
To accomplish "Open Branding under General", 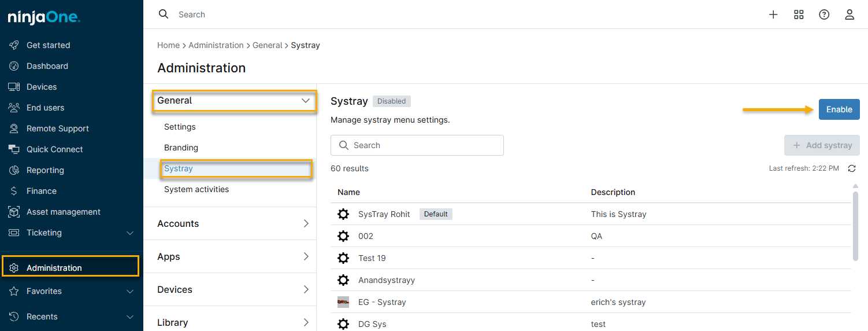I will click(181, 148).
